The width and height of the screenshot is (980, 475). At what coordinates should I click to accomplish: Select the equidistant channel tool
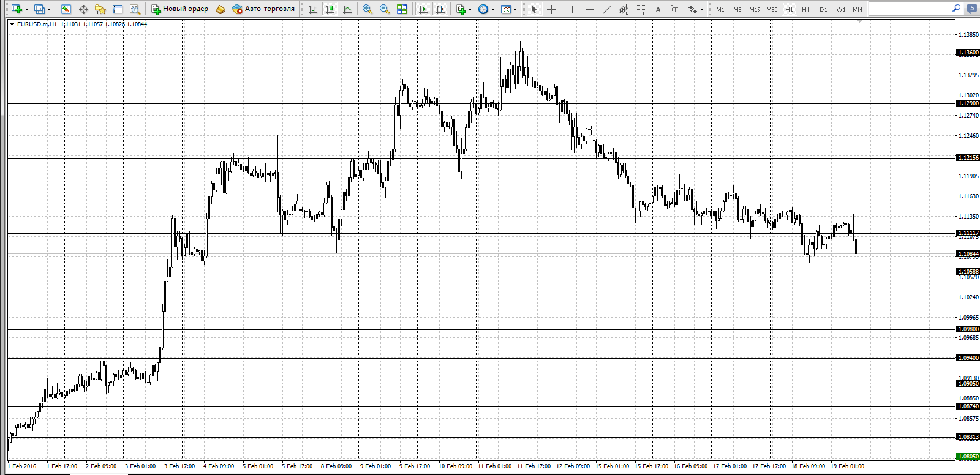pos(624,9)
